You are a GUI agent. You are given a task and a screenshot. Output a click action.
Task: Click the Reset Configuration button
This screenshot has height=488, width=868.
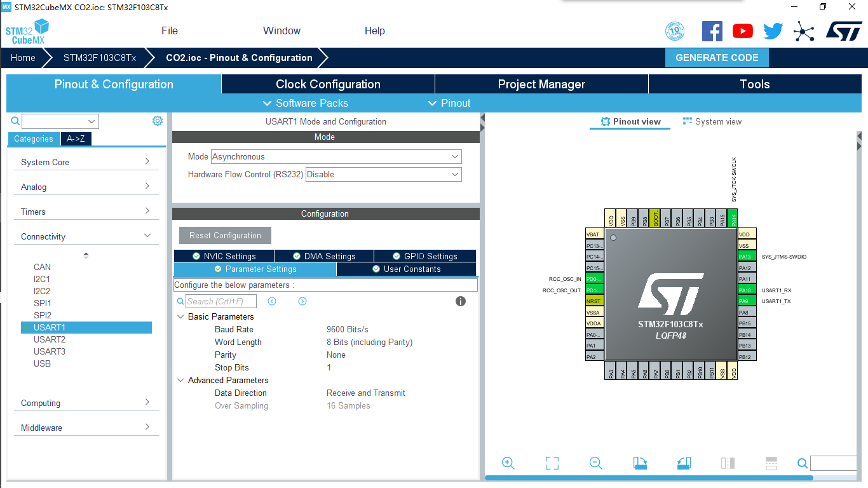(x=225, y=235)
